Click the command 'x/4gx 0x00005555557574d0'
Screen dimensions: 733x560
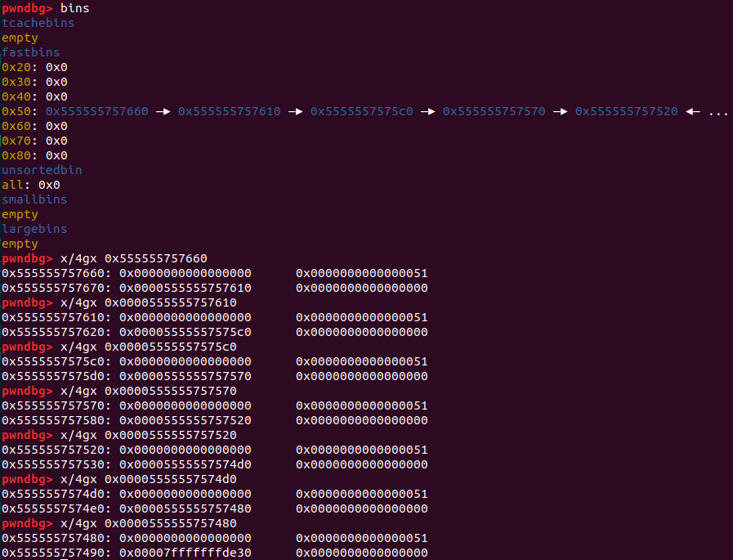pos(149,480)
